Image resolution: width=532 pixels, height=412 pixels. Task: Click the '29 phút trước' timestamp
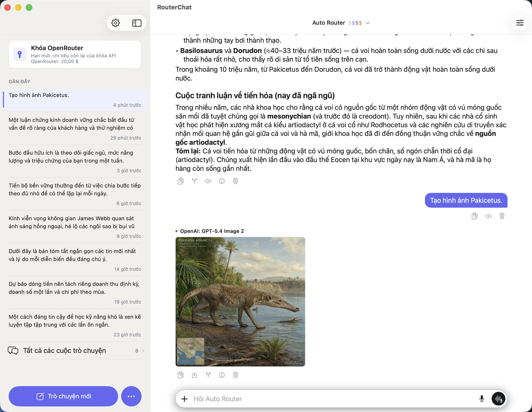[126, 138]
